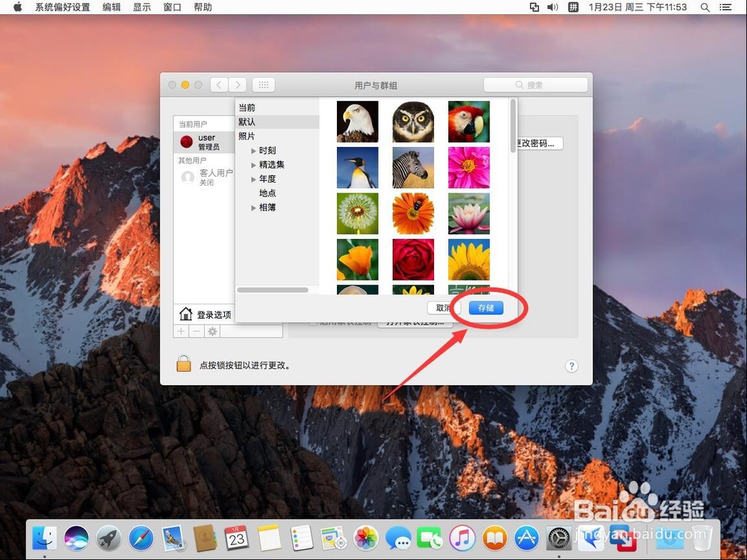Click the 更改密码 change password button
Image resolution: width=747 pixels, height=560 pixels.
tap(539, 143)
